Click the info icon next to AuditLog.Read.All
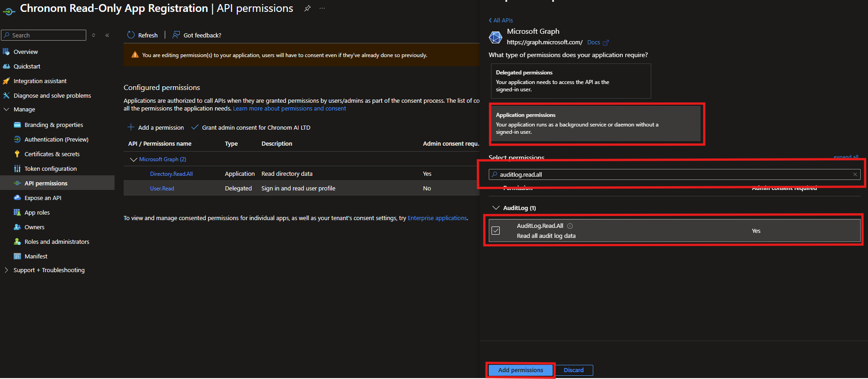The height and width of the screenshot is (379, 868). point(570,226)
